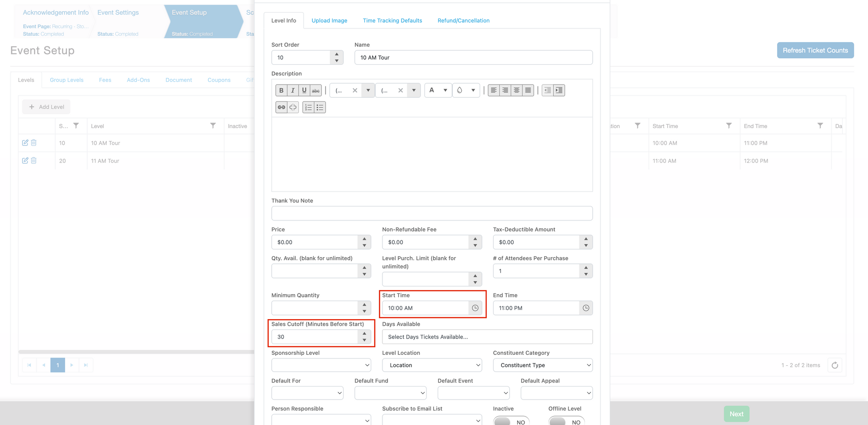Insert an unordered bullet list

tap(320, 107)
